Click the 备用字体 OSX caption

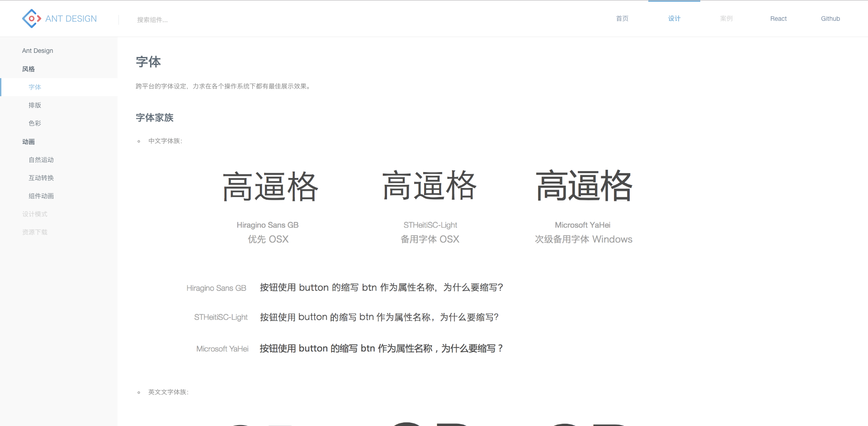(x=430, y=239)
